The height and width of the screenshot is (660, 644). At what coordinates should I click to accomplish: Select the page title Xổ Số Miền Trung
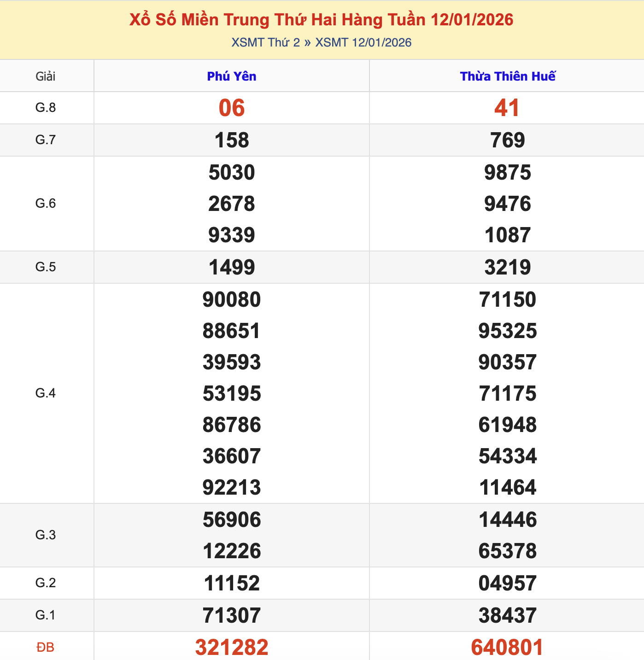point(322,20)
